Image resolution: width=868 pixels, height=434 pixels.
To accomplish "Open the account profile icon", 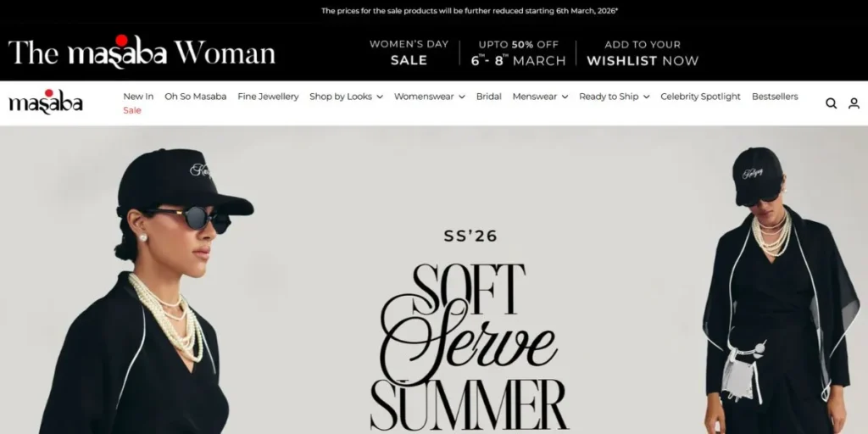I will [x=854, y=103].
